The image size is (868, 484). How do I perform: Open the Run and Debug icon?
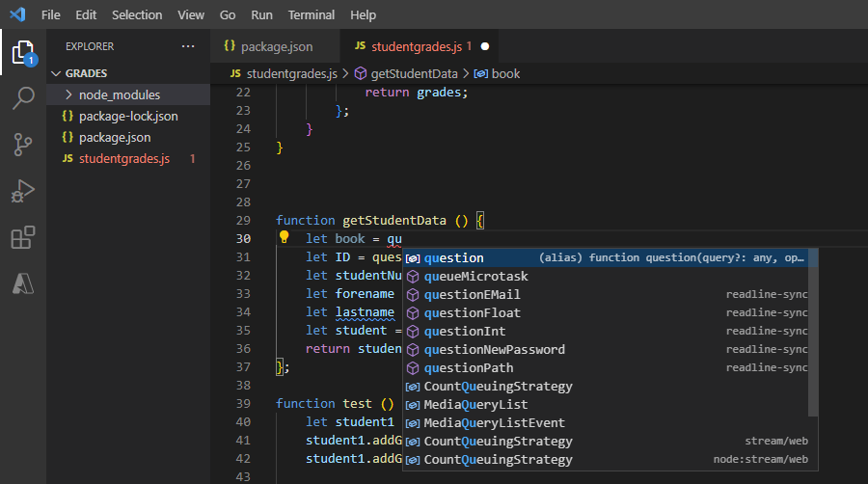tap(23, 191)
